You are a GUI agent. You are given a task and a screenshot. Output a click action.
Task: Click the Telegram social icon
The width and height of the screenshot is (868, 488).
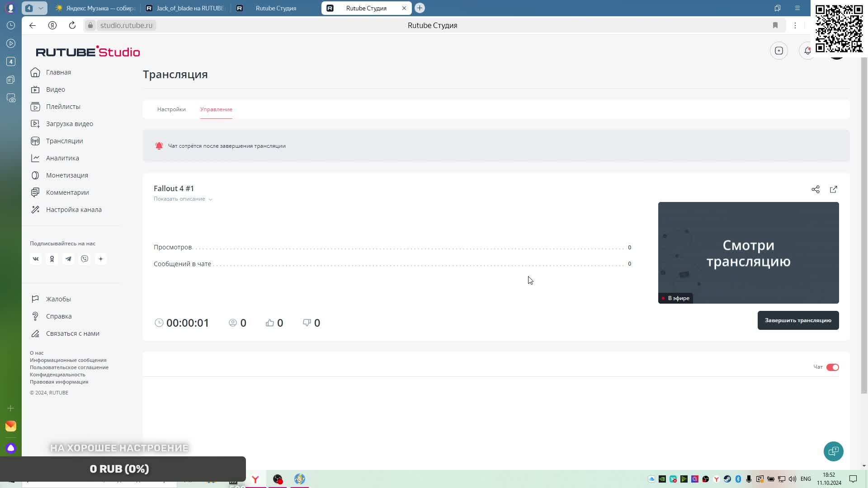coord(68,259)
